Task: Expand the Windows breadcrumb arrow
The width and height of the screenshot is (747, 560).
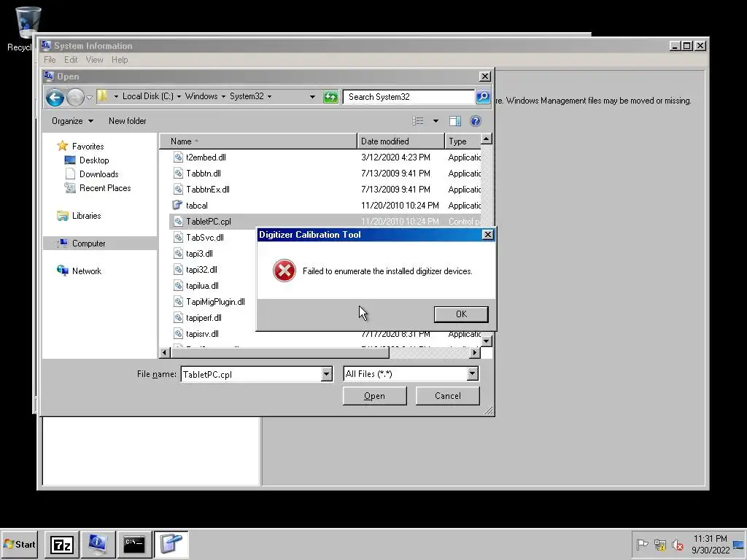Action: click(x=223, y=97)
